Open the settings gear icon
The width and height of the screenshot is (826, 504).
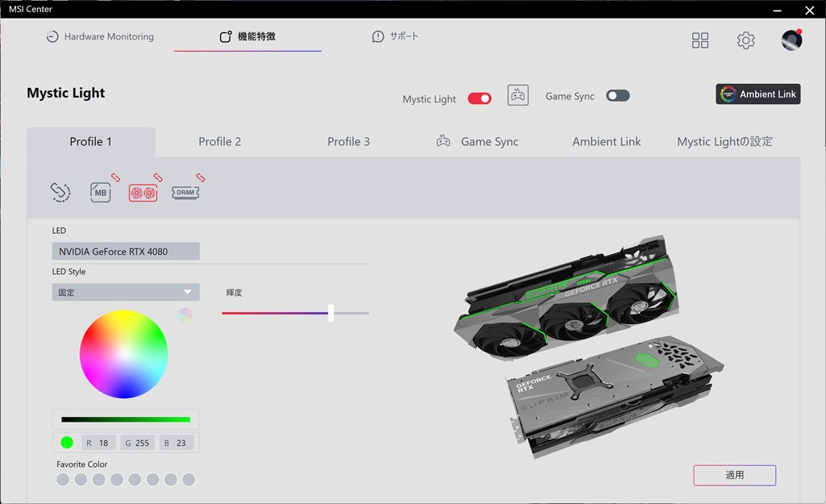[745, 40]
